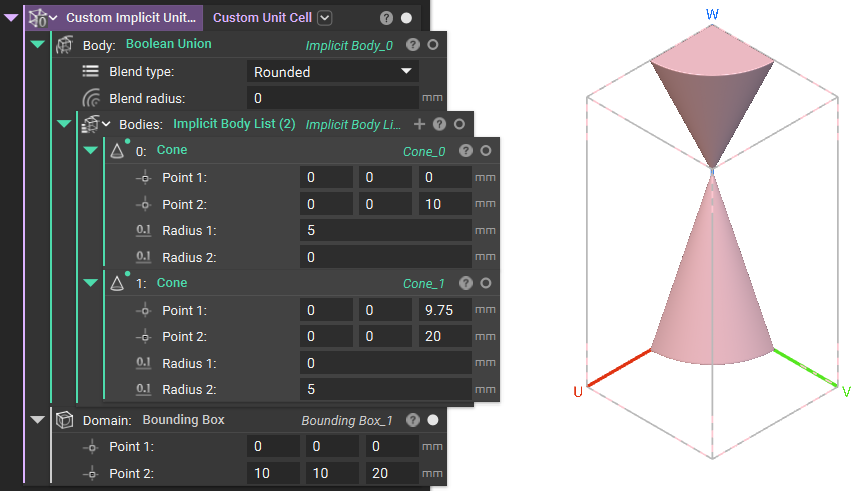Collapse the Cone_0 item
The width and height of the screenshot is (858, 491).
click(x=91, y=150)
